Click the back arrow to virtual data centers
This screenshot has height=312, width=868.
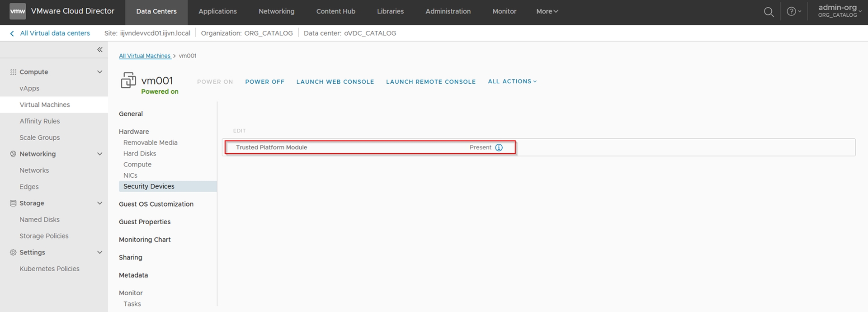coord(12,33)
